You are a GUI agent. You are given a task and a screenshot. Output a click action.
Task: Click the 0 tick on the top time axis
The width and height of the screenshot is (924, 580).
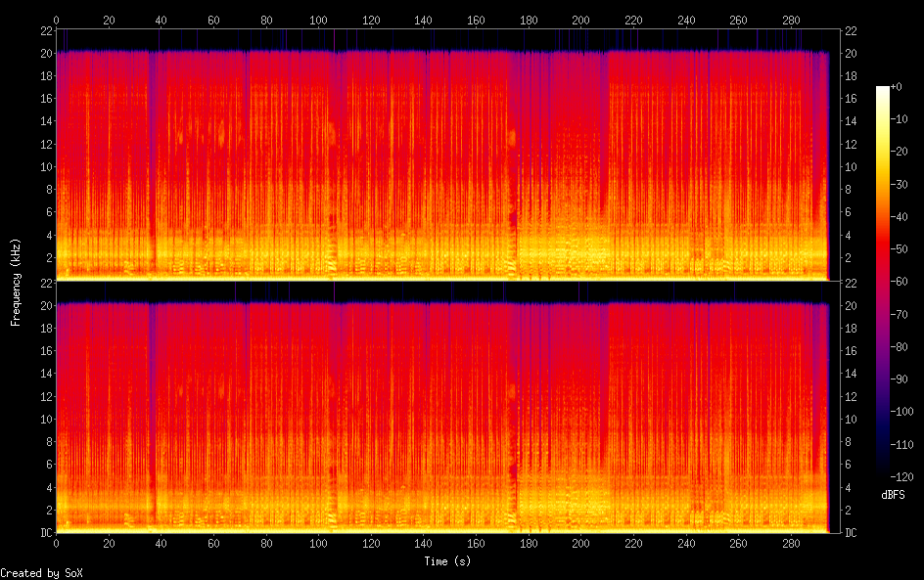point(57,20)
